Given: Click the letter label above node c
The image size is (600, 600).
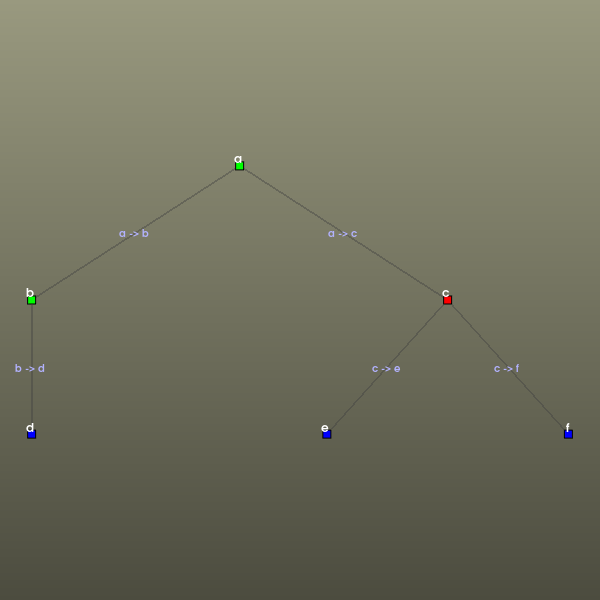Looking at the screenshot, I should pos(445,292).
